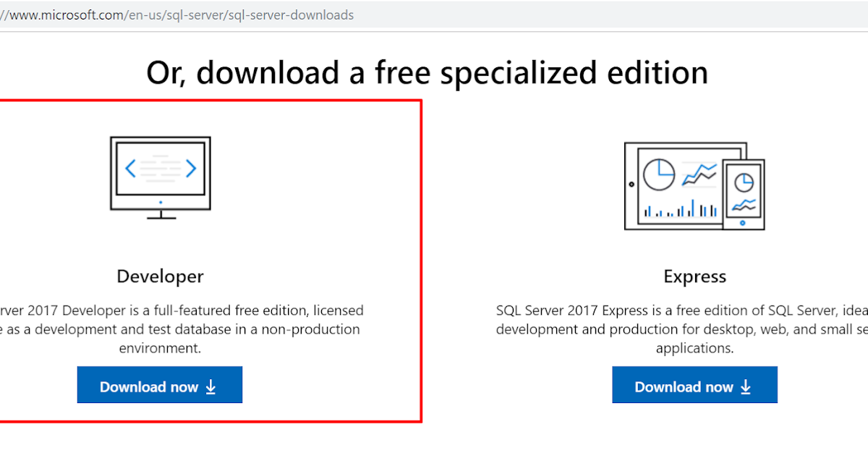Click the Developer edition description text

[181, 329]
